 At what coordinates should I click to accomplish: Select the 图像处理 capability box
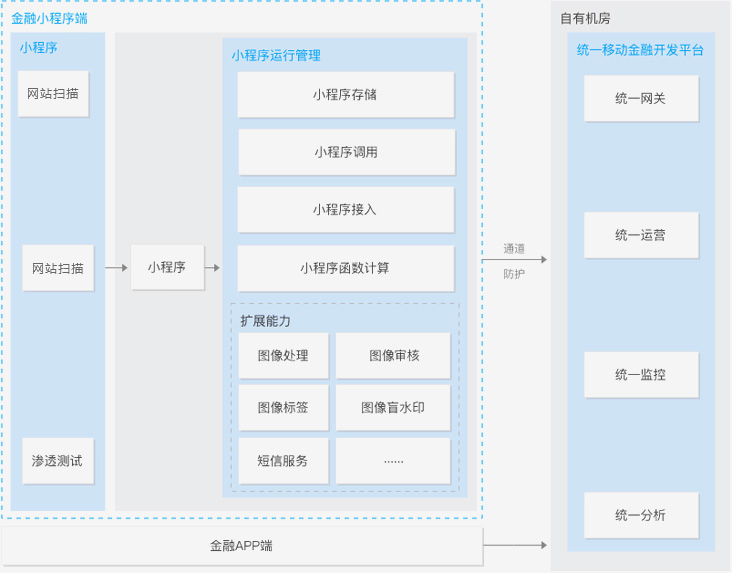[x=283, y=356]
